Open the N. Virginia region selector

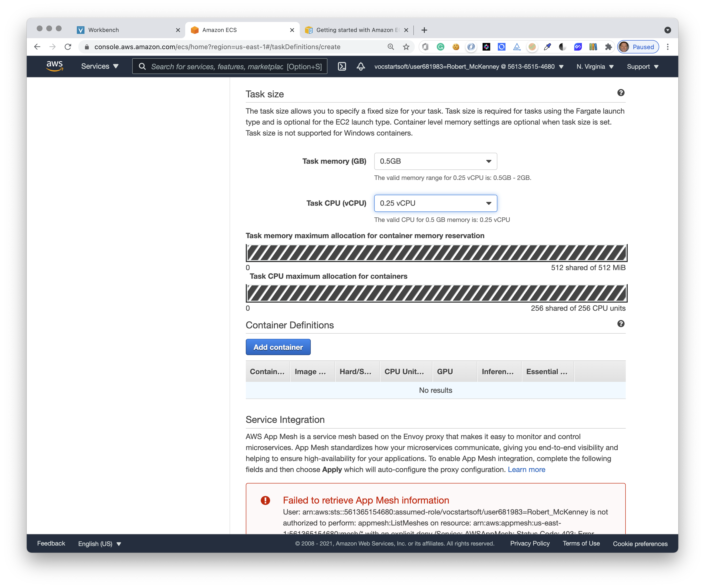[595, 66]
